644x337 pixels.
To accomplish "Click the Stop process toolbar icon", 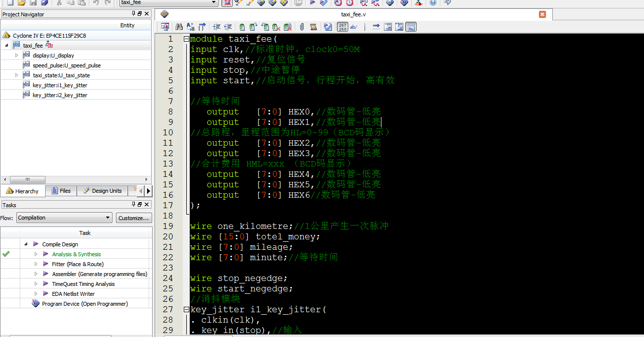I will click(298, 3).
